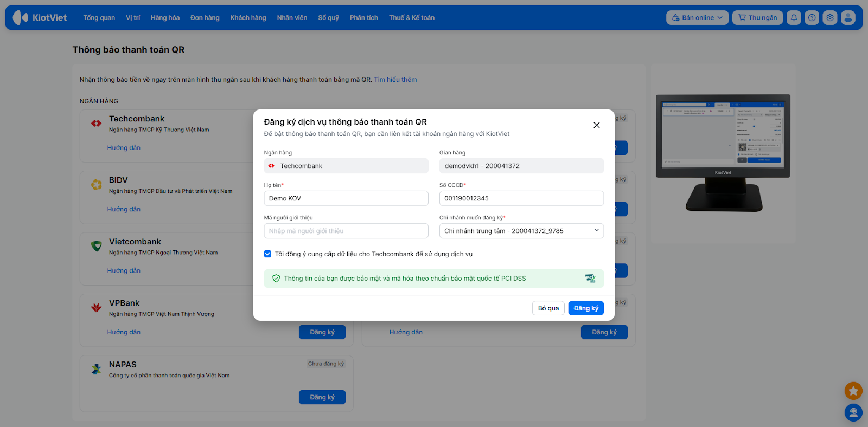
Task: Open the Thuế & Kế toán menu
Action: (x=411, y=18)
